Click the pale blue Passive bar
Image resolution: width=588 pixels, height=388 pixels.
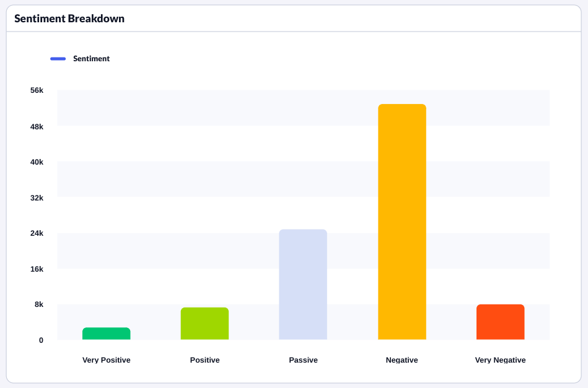click(x=303, y=285)
